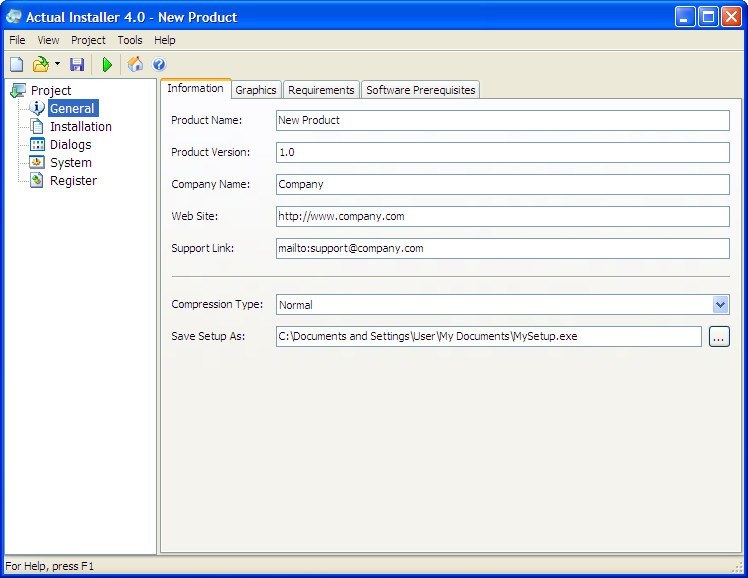Screen dimensions: 748x578
Task: Open the Tools menu
Action: click(130, 40)
